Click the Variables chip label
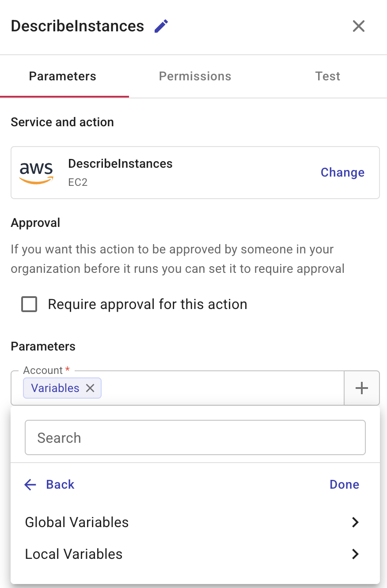 [55, 388]
